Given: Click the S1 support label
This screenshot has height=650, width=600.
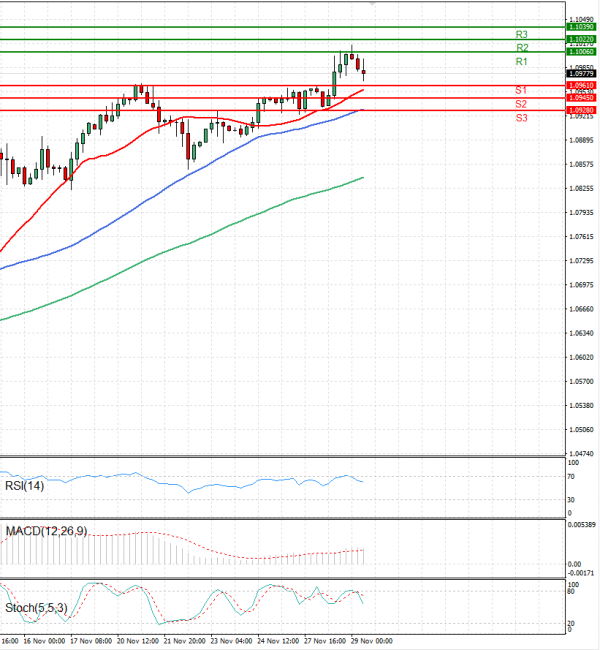Looking at the screenshot, I should click(x=521, y=90).
